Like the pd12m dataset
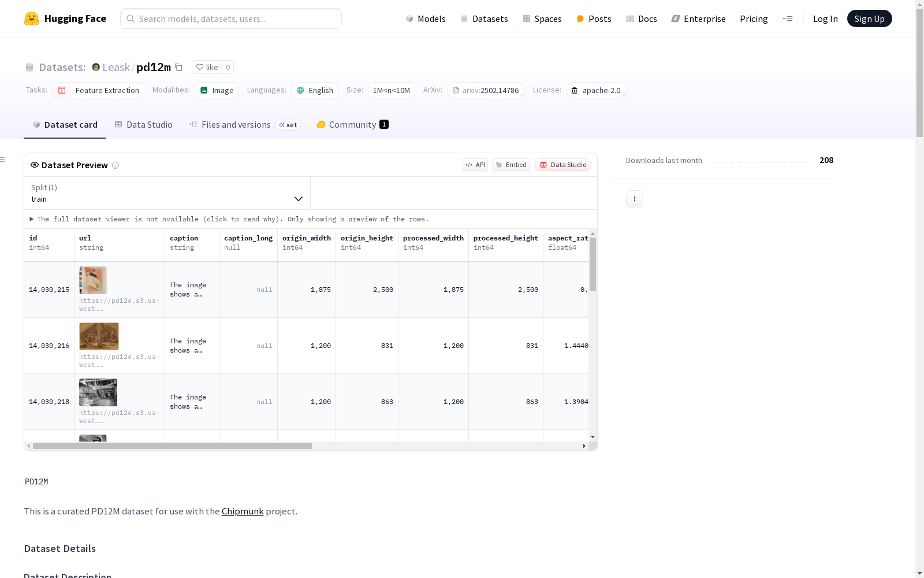The width and height of the screenshot is (924, 578). click(207, 67)
